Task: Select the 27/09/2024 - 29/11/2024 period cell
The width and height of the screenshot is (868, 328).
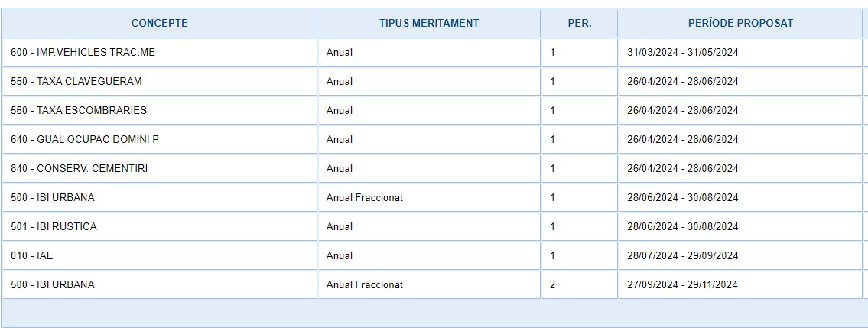Action: click(x=682, y=285)
